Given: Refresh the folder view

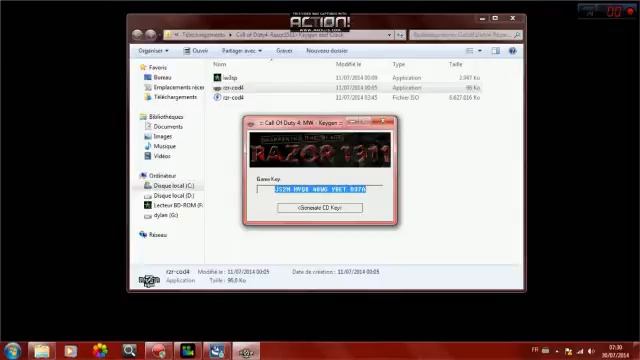Looking at the screenshot, I should pos(400,35).
